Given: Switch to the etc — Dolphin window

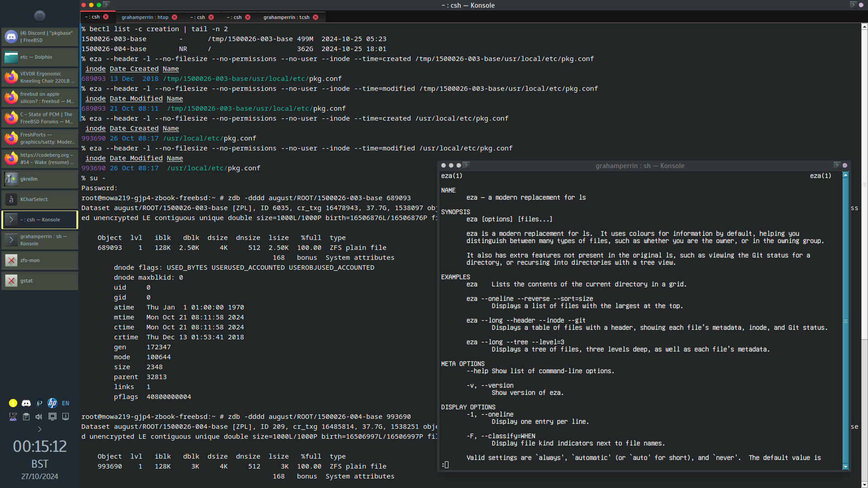Looking at the screenshot, I should (40, 57).
